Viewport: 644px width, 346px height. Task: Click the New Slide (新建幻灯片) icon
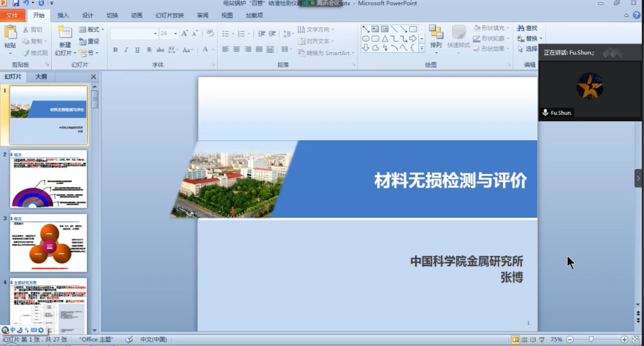point(65,33)
